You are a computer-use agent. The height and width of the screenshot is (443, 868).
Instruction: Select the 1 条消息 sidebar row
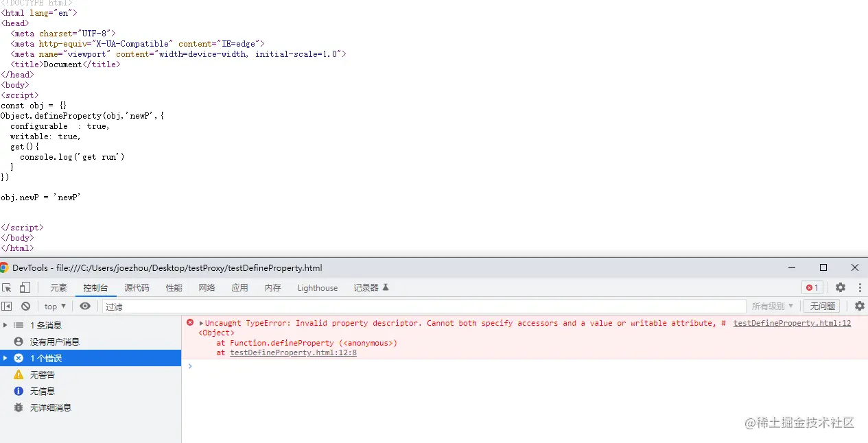tap(91, 325)
